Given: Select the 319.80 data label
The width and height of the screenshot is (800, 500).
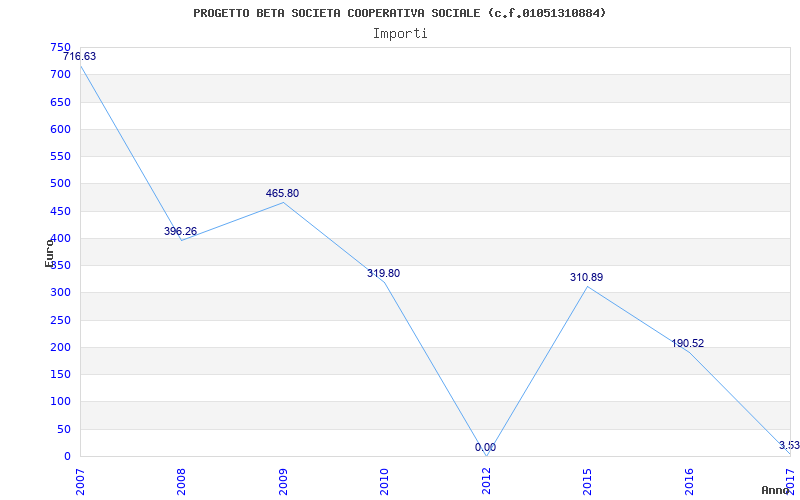Looking at the screenshot, I should [383, 273].
